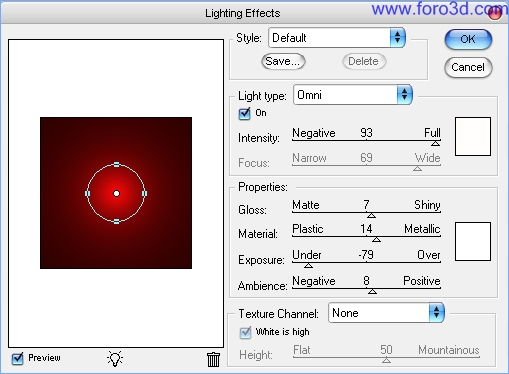The height and width of the screenshot is (374, 509).
Task: Toggle the Preview checkbox
Action: (x=17, y=359)
